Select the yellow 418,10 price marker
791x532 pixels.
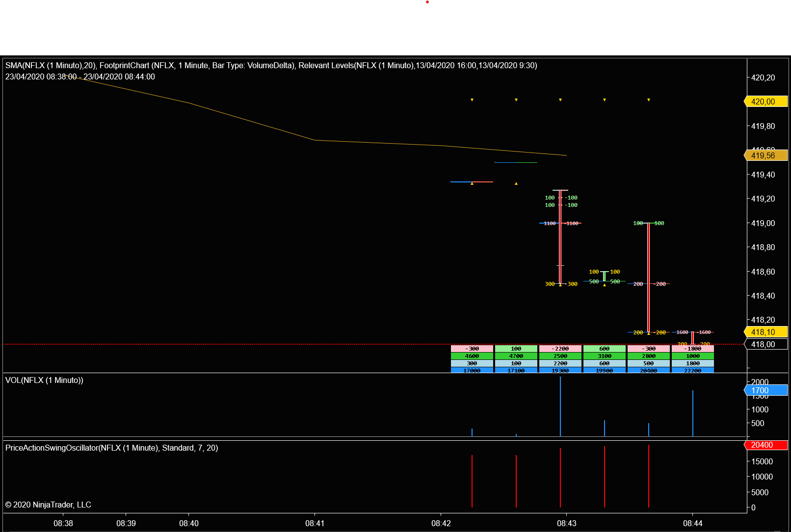[766, 332]
